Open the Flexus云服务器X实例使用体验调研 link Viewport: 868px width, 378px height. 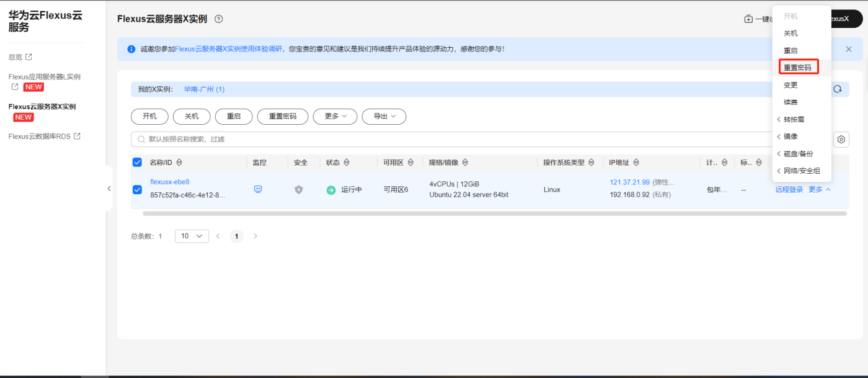228,49
